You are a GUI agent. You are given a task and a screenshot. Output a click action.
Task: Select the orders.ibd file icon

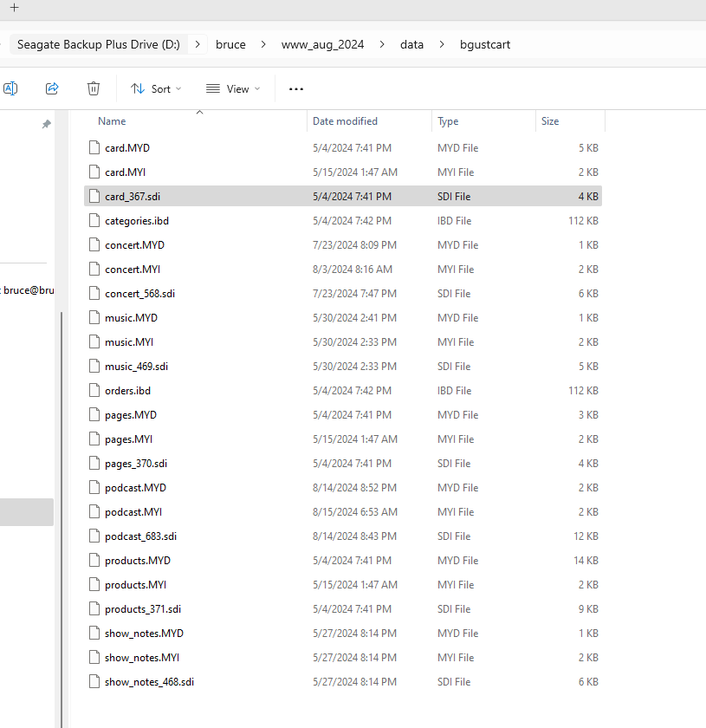tap(94, 391)
